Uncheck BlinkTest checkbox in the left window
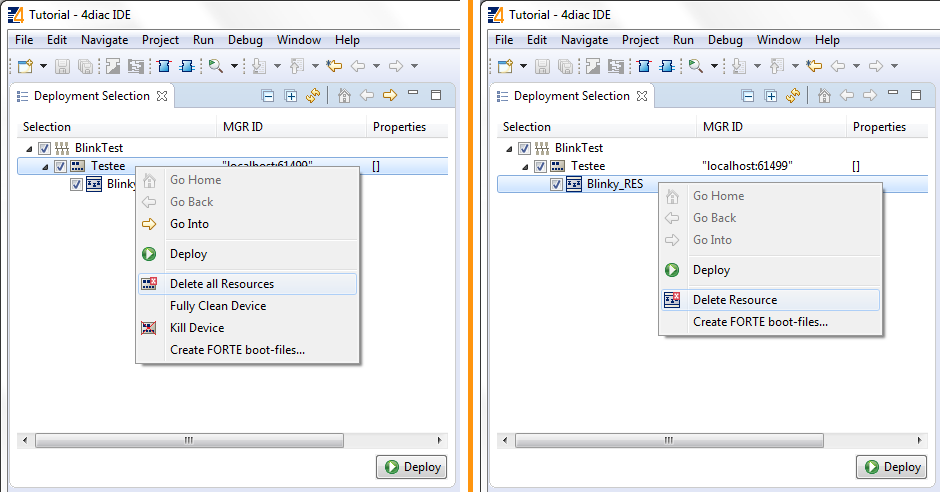Image resolution: width=940 pixels, height=492 pixels. pos(44,148)
